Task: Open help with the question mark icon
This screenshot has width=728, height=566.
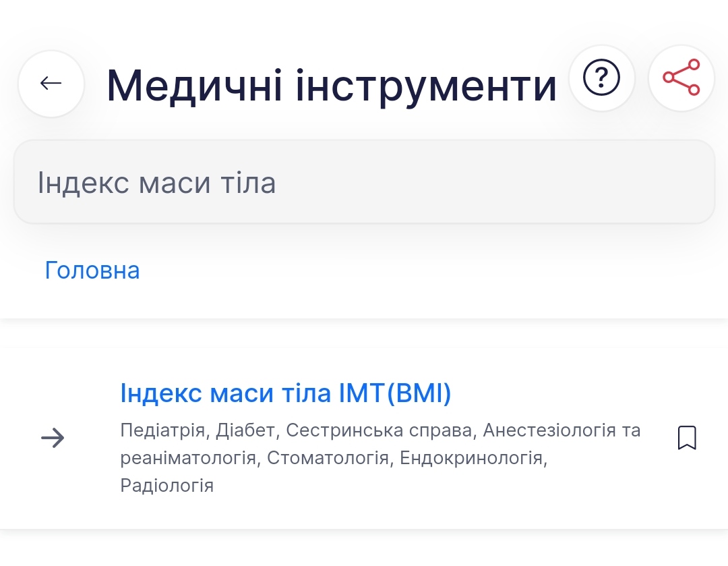Action: click(602, 78)
